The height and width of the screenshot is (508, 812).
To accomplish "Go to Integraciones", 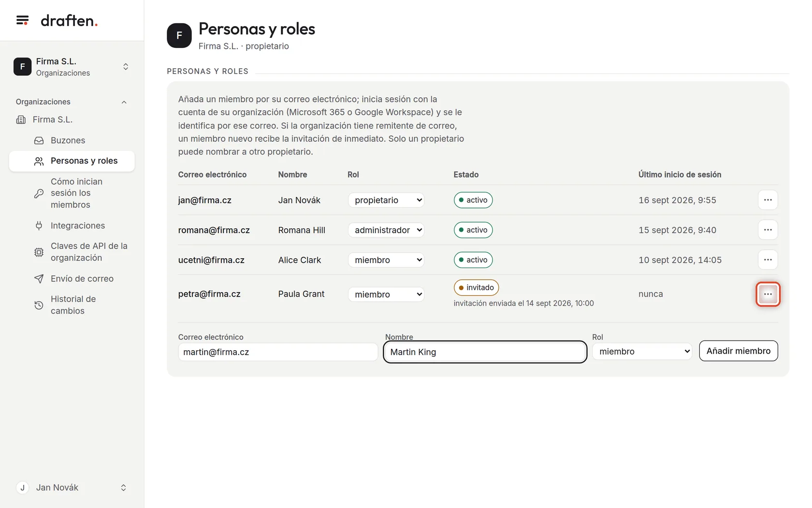I will (x=72, y=225).
